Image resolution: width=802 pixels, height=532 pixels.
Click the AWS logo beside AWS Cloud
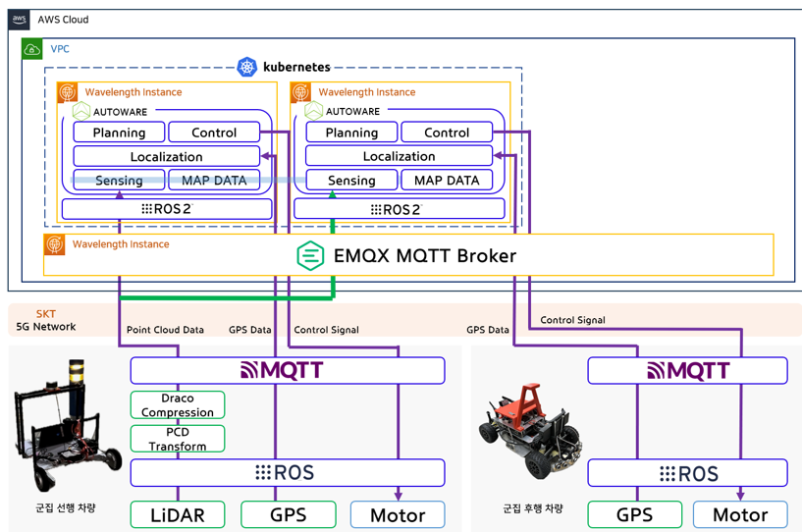pos(19,20)
